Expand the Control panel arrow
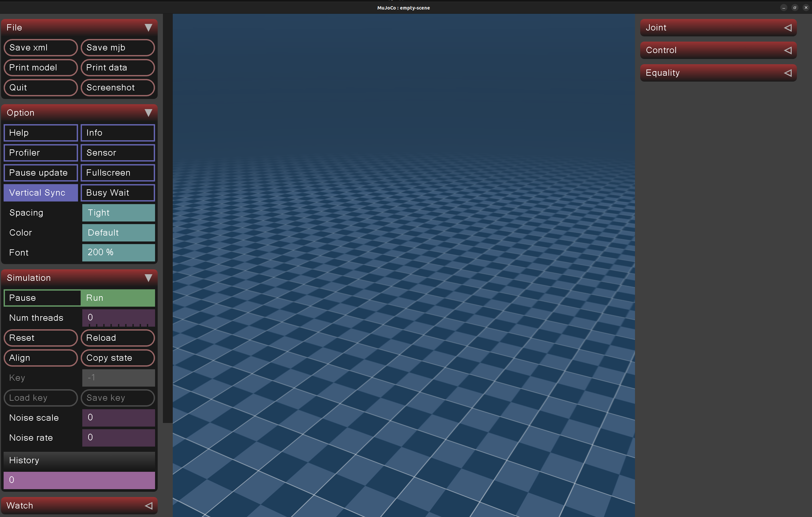This screenshot has width=812, height=517. [x=788, y=50]
